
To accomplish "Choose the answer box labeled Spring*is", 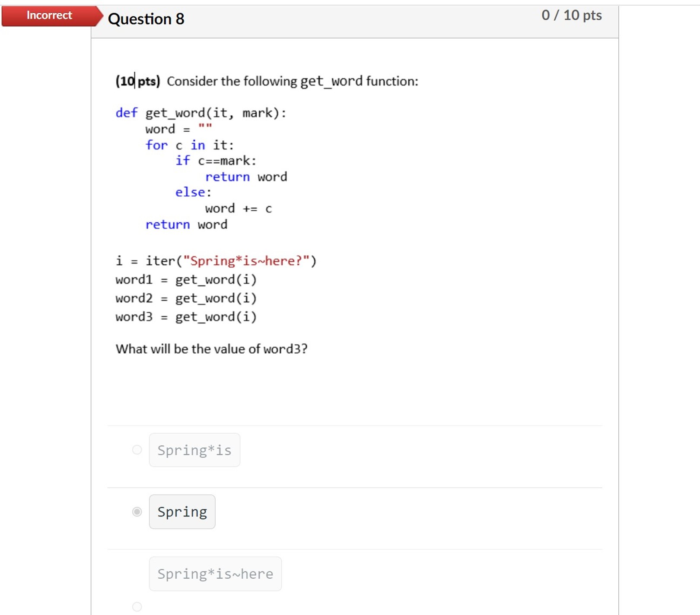I will (x=194, y=450).
